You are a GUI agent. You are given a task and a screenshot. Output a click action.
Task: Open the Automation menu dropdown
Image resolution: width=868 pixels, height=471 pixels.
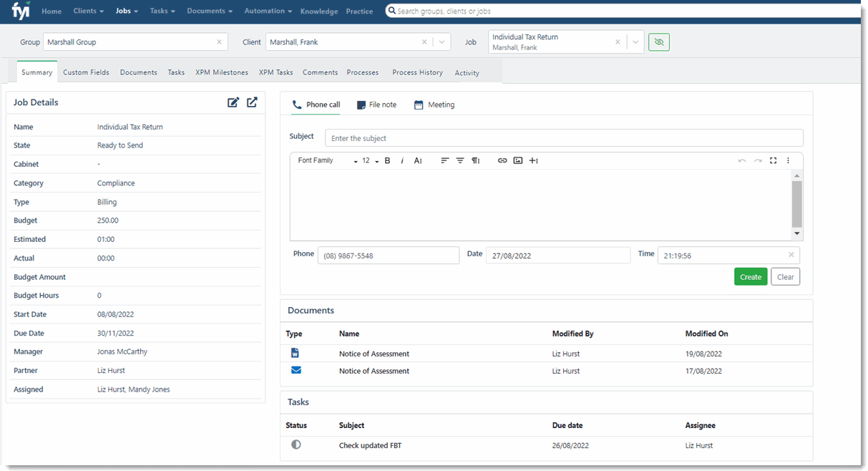268,11
